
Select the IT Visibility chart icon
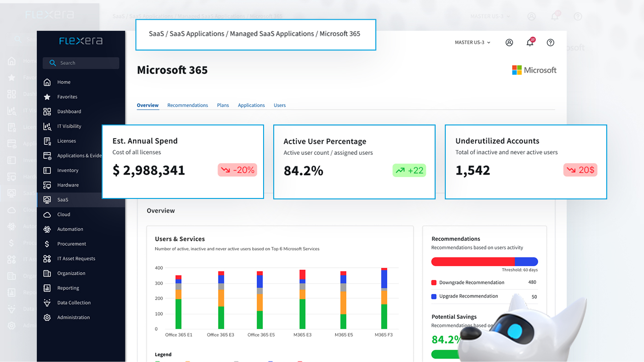click(47, 126)
